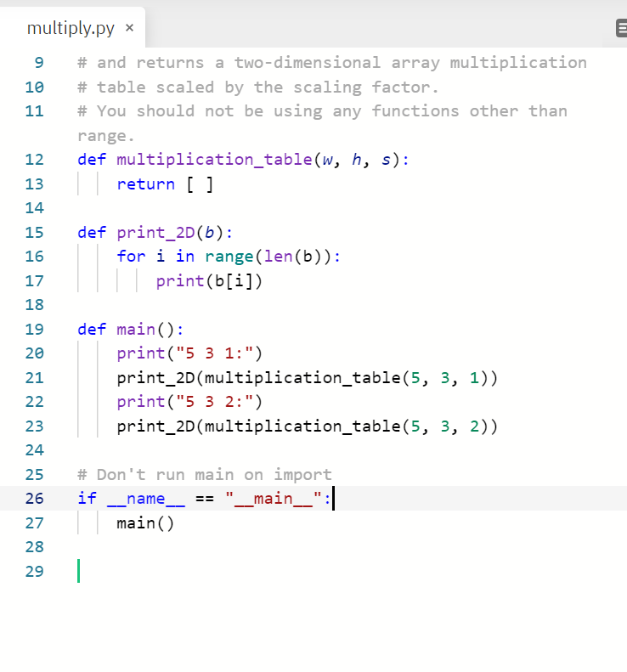Click the 'for' keyword on line 16

pos(131,257)
